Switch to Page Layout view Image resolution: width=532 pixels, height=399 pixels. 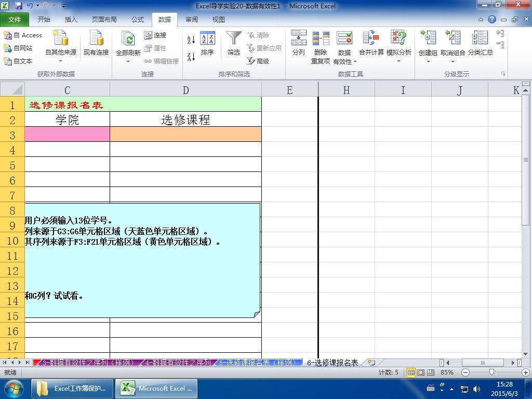[x=421, y=373]
